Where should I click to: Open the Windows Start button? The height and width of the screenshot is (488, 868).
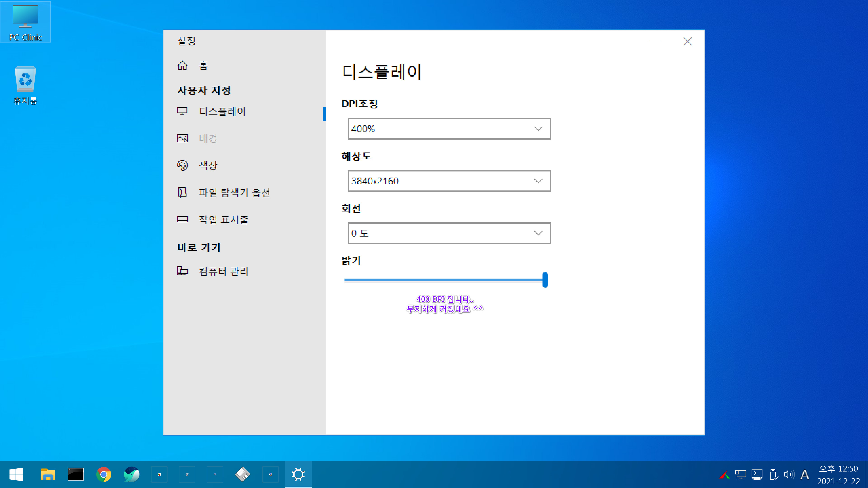(x=16, y=474)
